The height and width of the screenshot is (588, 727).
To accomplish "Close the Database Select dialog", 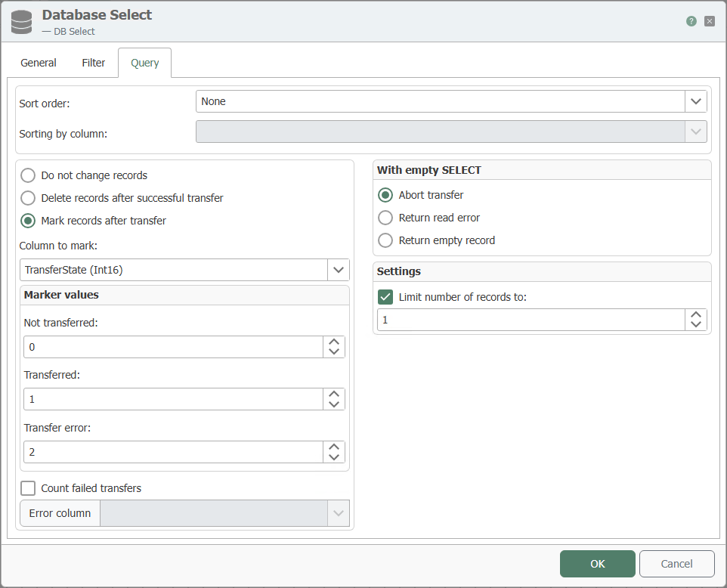I will coord(709,21).
